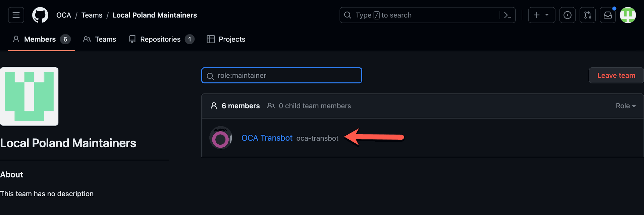Click the Leave team button
The image size is (644, 215).
pyautogui.click(x=616, y=75)
